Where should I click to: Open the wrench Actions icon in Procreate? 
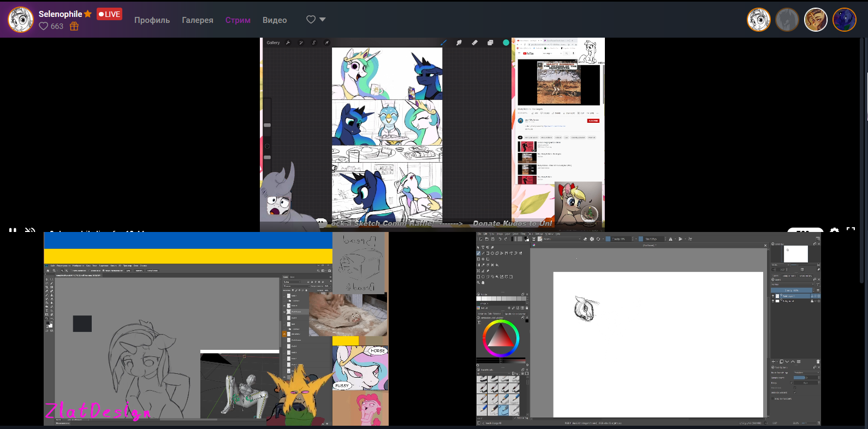coord(288,43)
